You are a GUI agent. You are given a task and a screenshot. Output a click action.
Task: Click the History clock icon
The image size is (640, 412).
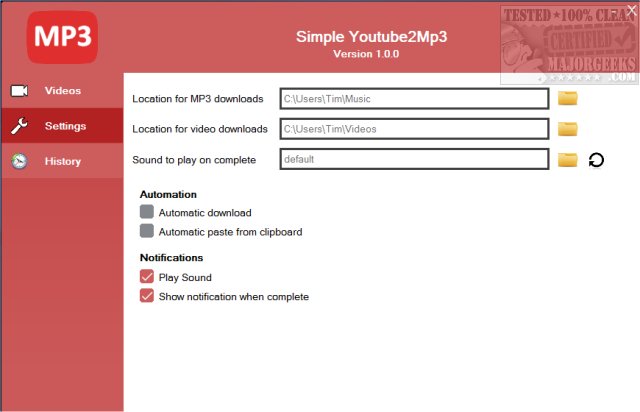(x=19, y=161)
